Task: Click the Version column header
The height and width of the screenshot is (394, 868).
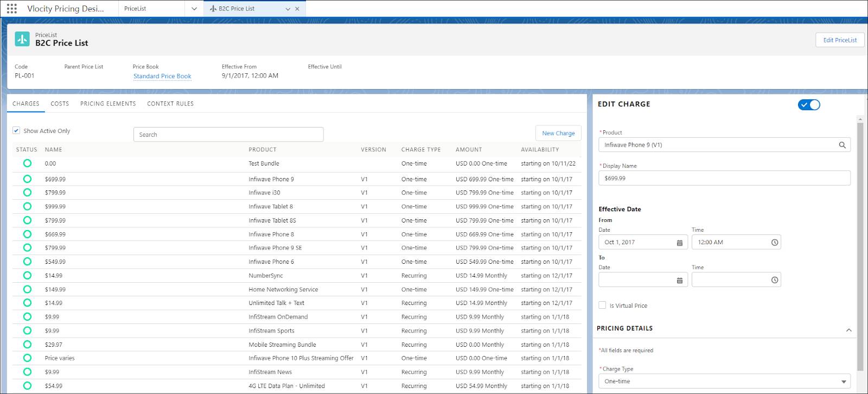Action: point(374,149)
